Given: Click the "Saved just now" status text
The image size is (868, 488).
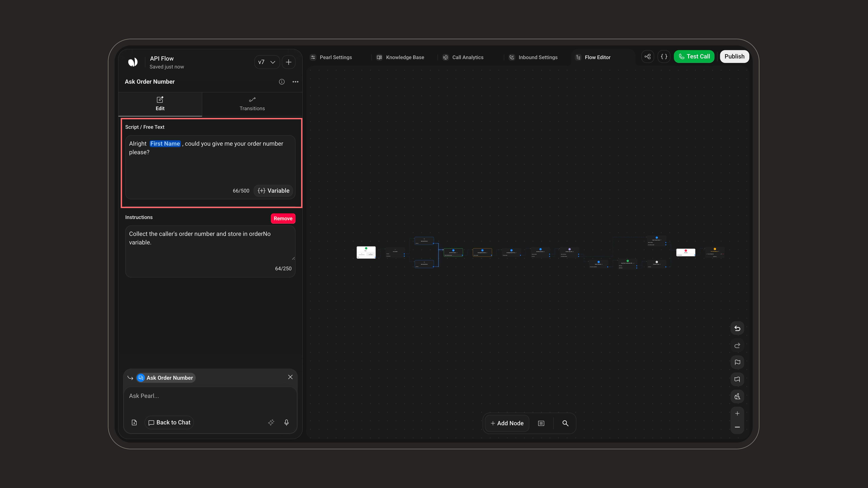Looking at the screenshot, I should coord(167,67).
